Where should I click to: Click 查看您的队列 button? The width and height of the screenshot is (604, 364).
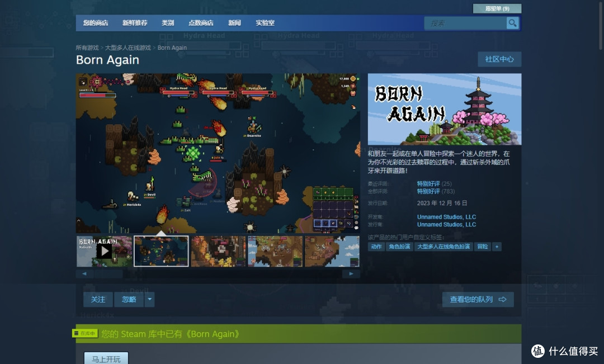tap(478, 299)
